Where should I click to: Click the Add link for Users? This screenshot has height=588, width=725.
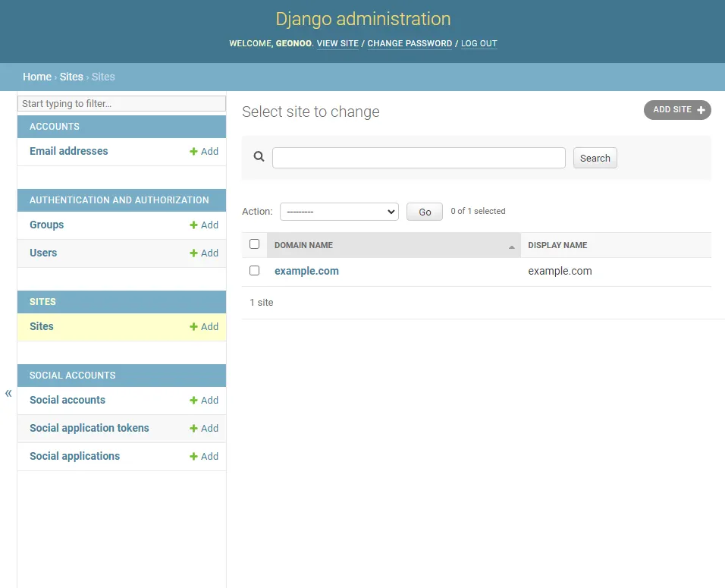(204, 253)
